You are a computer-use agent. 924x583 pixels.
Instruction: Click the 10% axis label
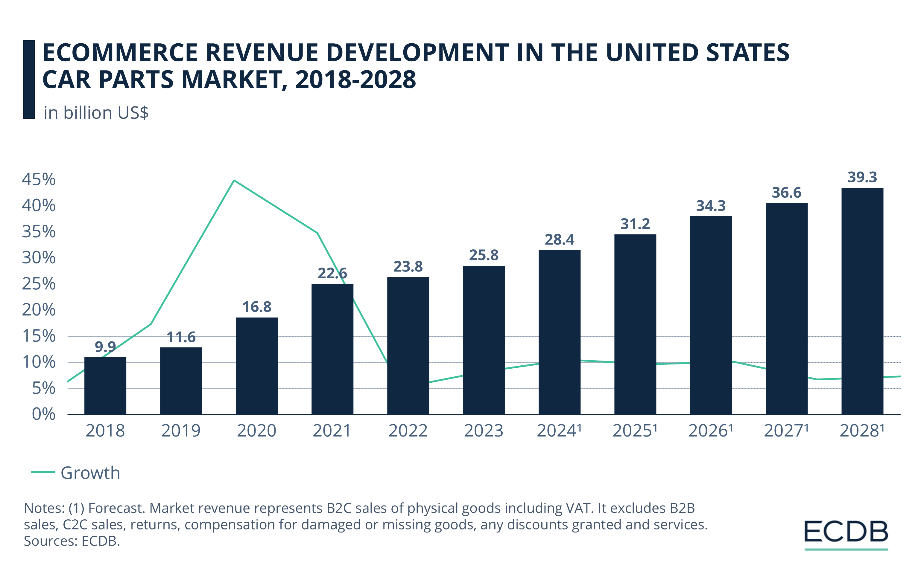click(39, 362)
